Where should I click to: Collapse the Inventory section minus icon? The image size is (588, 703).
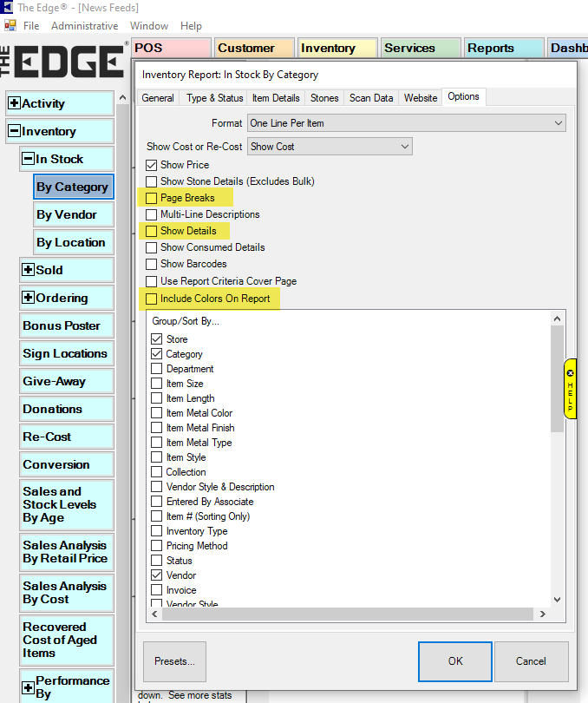tap(14, 132)
